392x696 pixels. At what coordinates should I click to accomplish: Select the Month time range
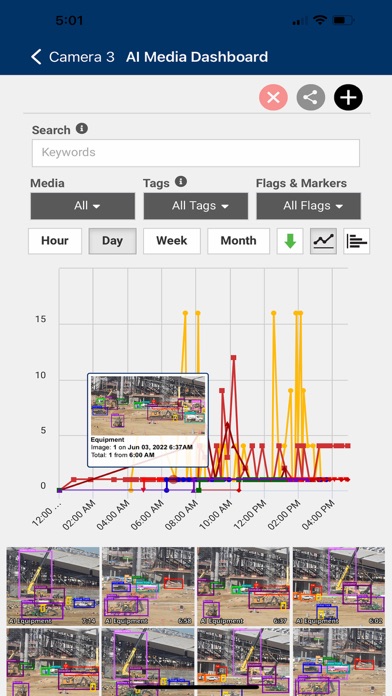coord(238,241)
